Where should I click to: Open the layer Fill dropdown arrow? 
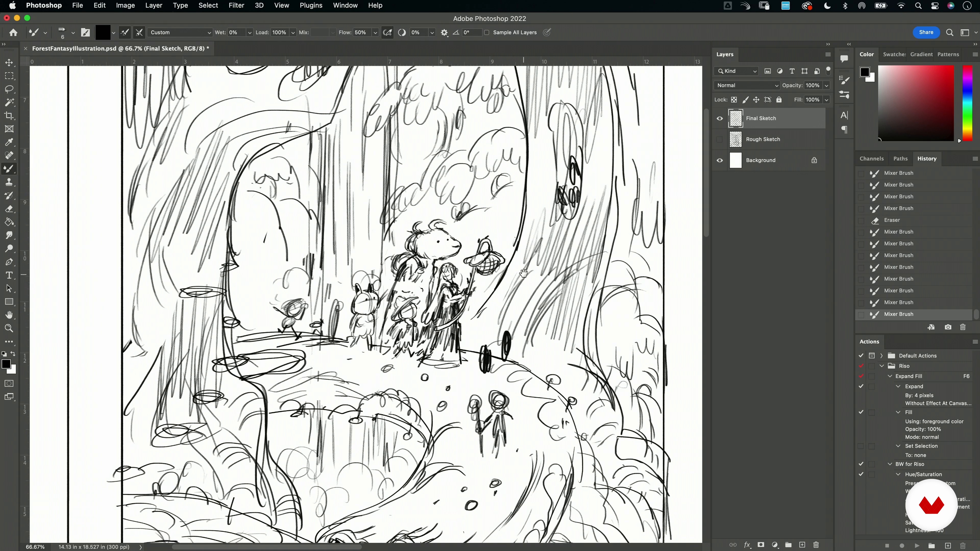[x=826, y=100]
